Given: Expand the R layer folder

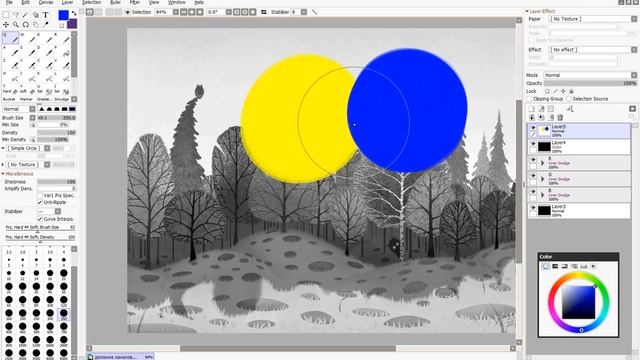Looking at the screenshot, I should [542, 163].
